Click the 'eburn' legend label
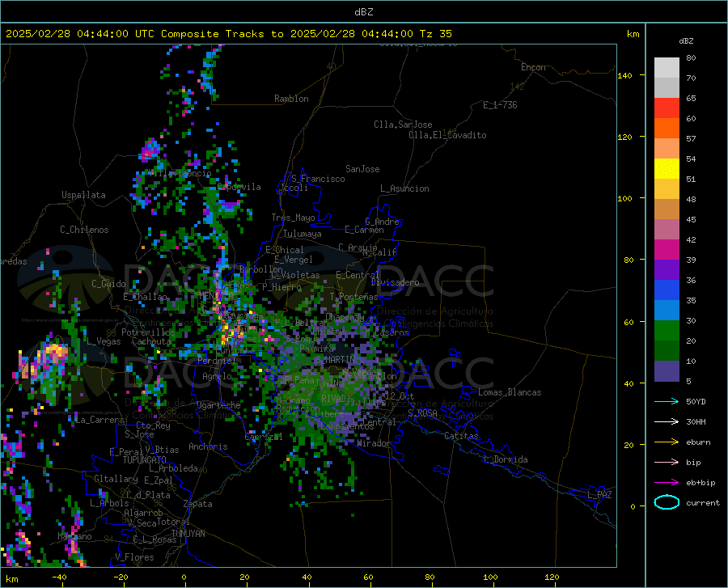The width and height of the screenshot is (728, 588). tap(698, 442)
